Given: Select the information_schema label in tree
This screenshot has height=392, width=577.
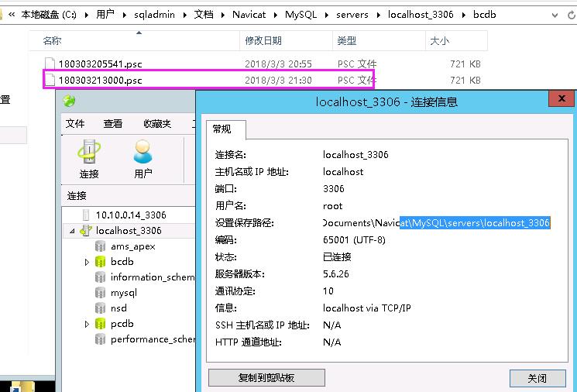Looking at the screenshot, I should pyautogui.click(x=153, y=277).
